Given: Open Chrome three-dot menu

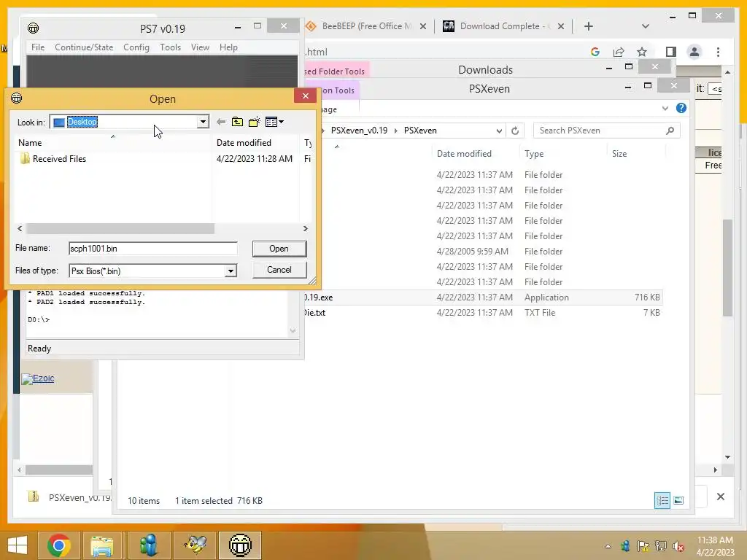Looking at the screenshot, I should 719,52.
